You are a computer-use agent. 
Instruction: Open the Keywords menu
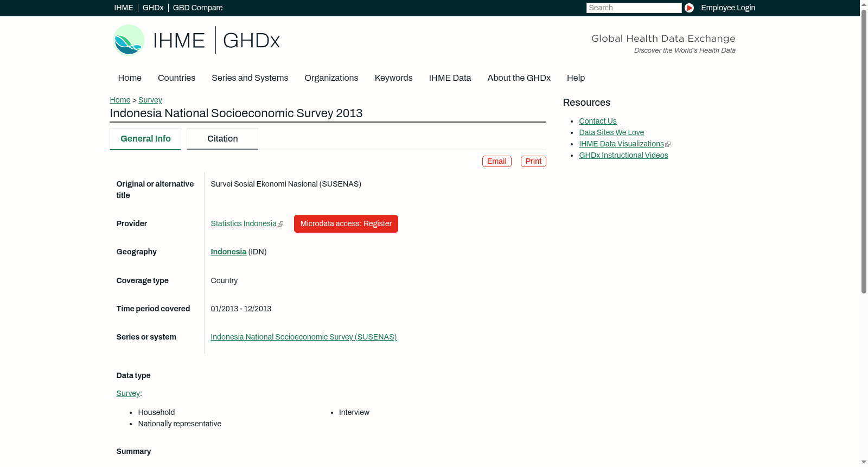pyautogui.click(x=394, y=78)
